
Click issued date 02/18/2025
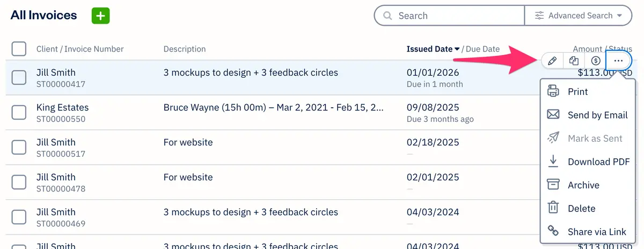click(x=433, y=142)
